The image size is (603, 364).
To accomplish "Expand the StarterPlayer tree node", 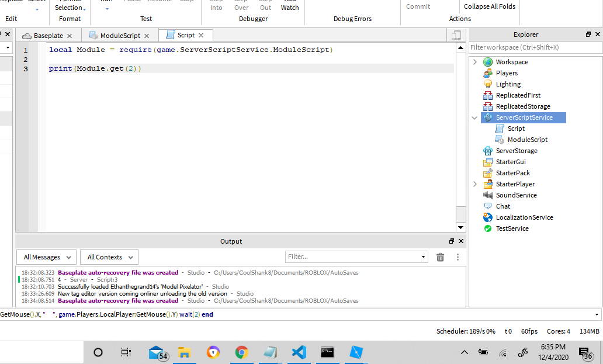I will point(475,184).
